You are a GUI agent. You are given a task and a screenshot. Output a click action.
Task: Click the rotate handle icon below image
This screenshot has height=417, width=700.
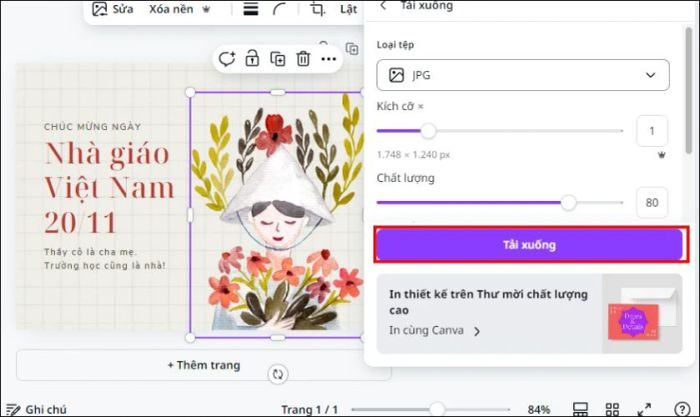point(278,374)
